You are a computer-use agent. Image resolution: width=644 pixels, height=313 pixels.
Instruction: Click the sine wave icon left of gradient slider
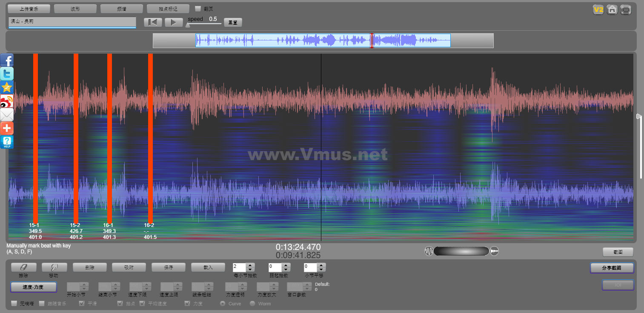[429, 251]
